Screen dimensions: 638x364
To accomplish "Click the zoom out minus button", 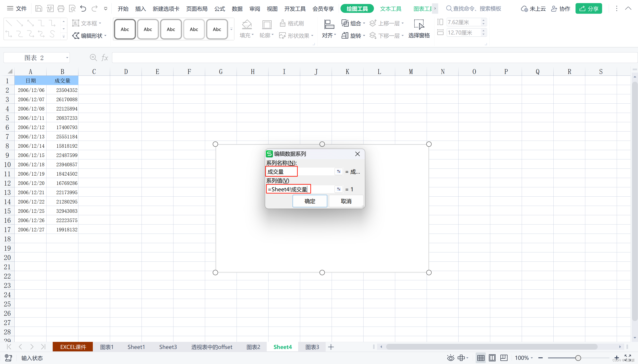I will point(541,358).
